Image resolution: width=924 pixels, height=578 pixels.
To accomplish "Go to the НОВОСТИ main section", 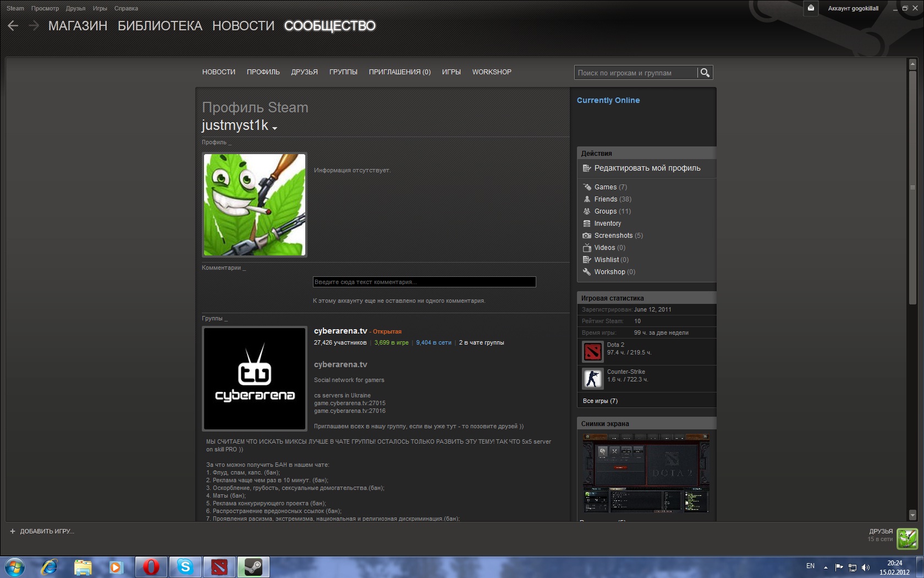I will 244,26.
